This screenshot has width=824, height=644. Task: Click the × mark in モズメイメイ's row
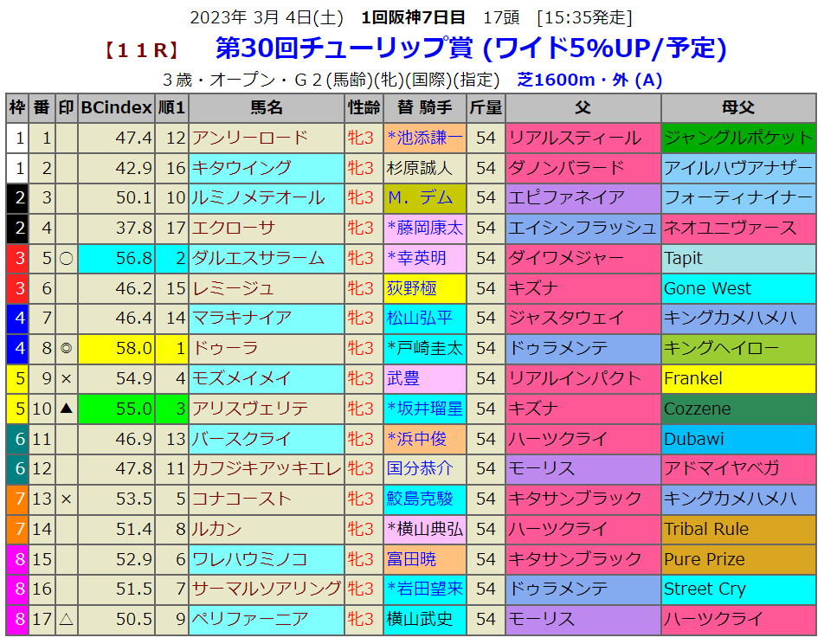pos(66,378)
